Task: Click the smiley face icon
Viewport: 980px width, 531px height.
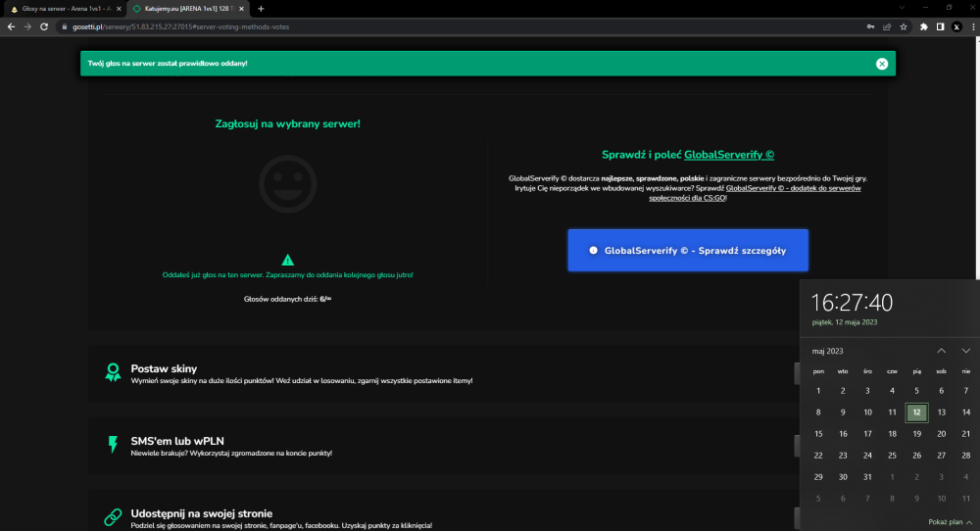Action: coord(287,184)
